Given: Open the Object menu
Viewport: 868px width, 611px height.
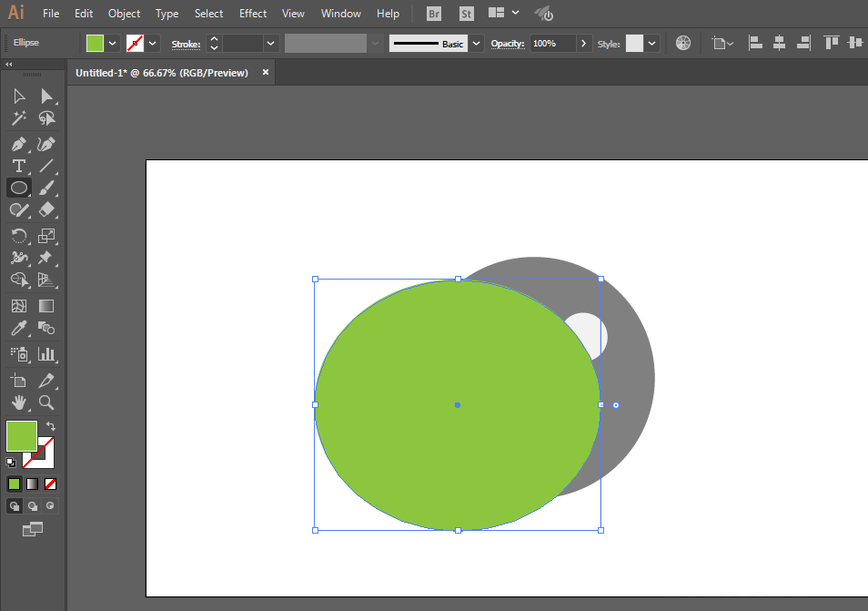Looking at the screenshot, I should (x=124, y=14).
